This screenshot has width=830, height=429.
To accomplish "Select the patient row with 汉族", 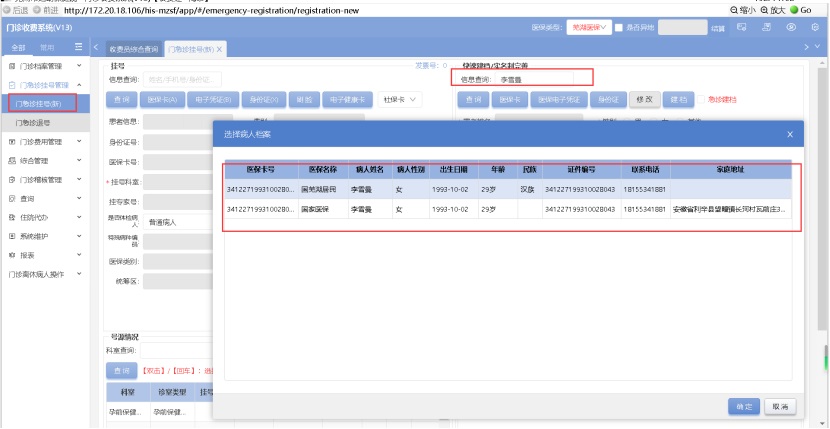I will tap(508, 189).
